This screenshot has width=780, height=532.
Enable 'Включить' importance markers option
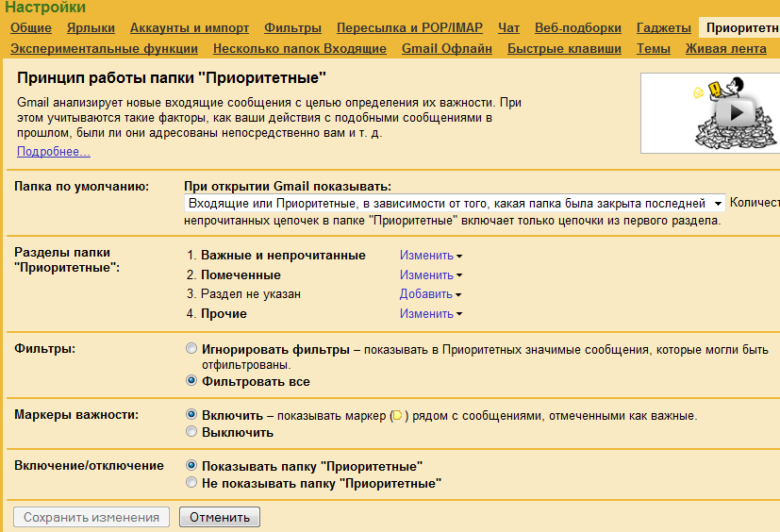(x=192, y=414)
